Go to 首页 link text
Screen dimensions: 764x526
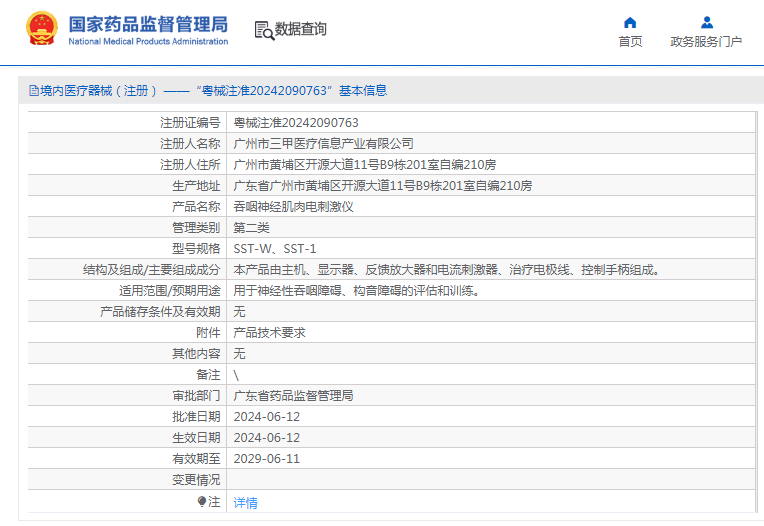point(630,41)
